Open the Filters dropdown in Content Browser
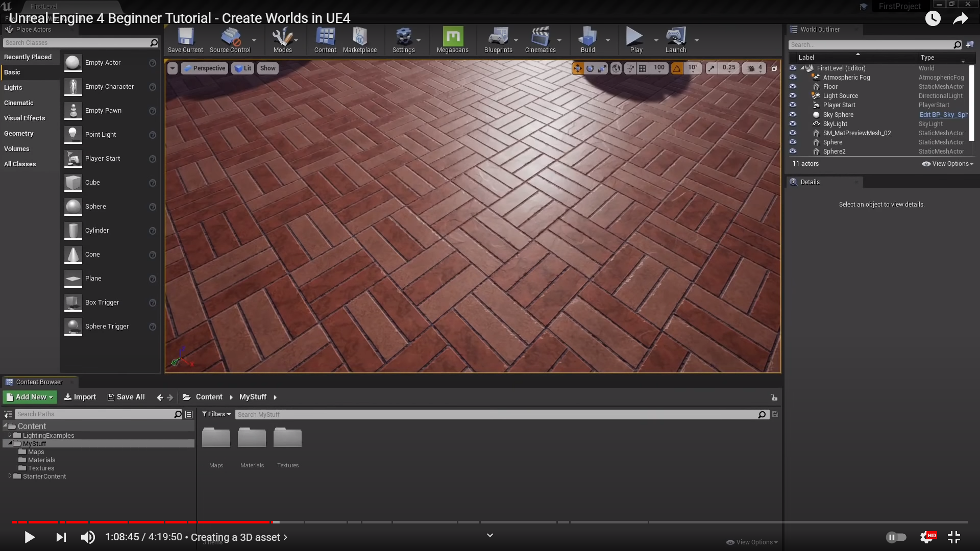Image resolution: width=980 pixels, height=551 pixels. coord(216,414)
